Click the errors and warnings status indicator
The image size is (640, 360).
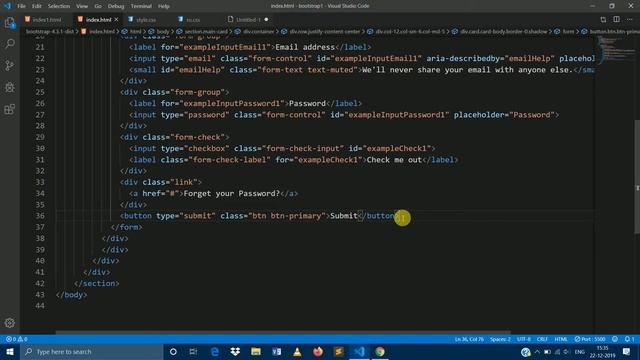click(17, 339)
